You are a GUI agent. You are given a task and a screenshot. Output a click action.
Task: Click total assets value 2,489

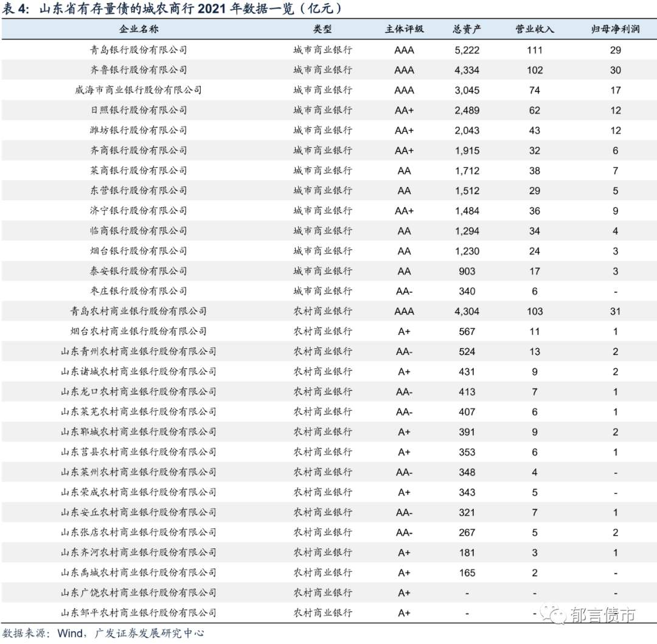pyautogui.click(x=467, y=111)
